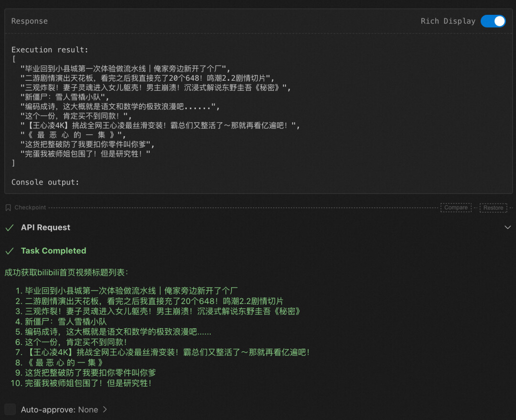Image resolution: width=516 pixels, height=420 pixels.
Task: Click the 成功获取bilibili首页视频标题列表 summary line
Action: point(66,272)
